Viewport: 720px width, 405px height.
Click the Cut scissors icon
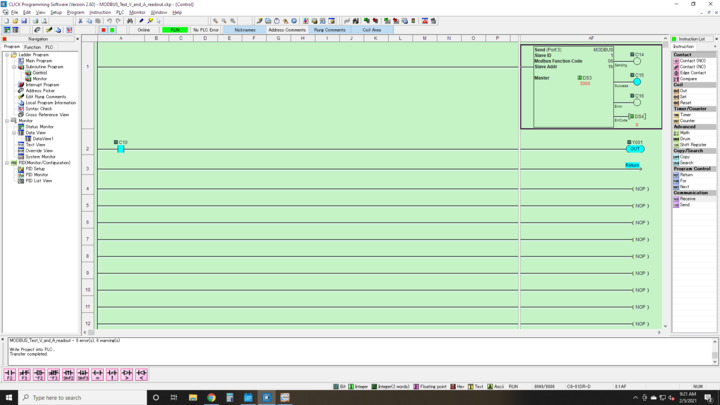pos(80,21)
